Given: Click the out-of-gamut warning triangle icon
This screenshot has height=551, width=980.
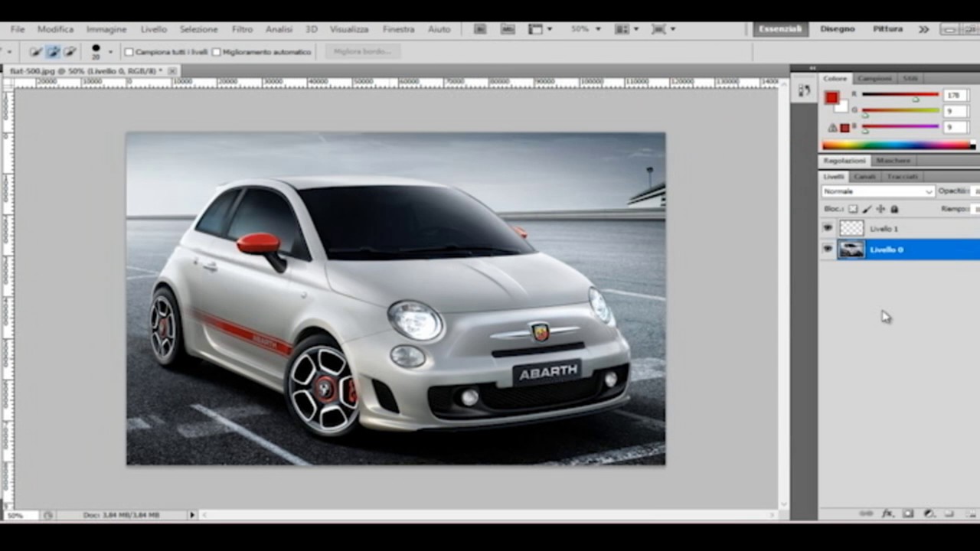Looking at the screenshot, I should click(833, 128).
